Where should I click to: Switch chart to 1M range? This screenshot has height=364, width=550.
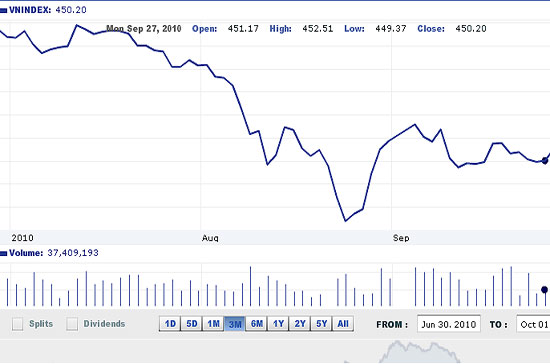tap(213, 323)
